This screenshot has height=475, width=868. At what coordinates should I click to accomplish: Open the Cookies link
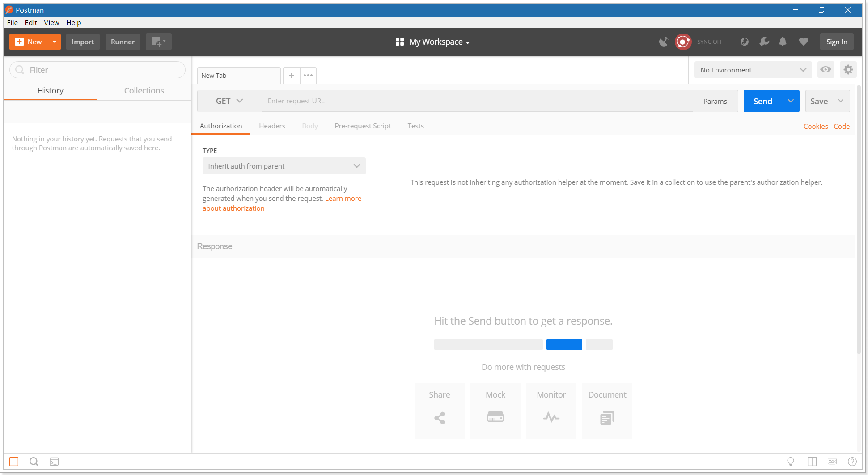pos(816,127)
